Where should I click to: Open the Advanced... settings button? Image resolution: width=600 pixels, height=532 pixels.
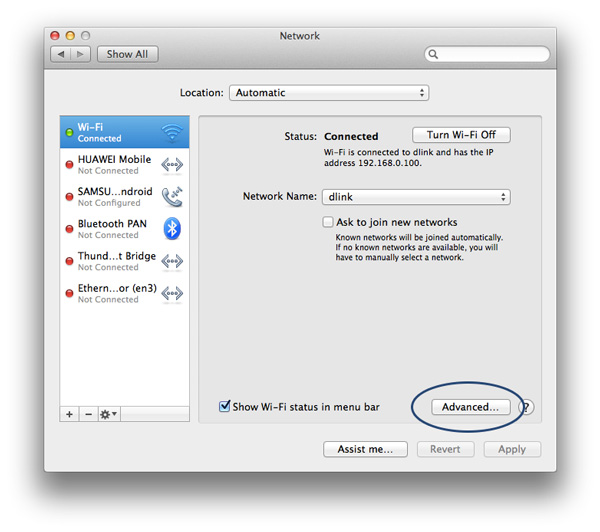471,407
